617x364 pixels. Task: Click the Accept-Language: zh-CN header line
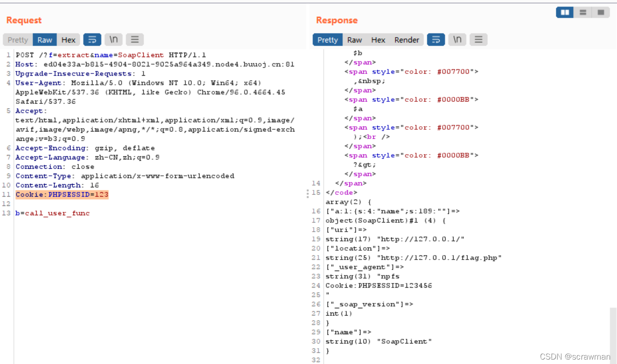(87, 158)
